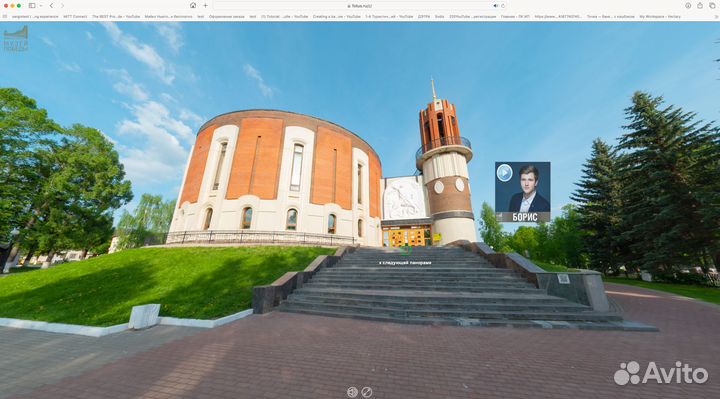Play the Борис guide video

pos(504,173)
